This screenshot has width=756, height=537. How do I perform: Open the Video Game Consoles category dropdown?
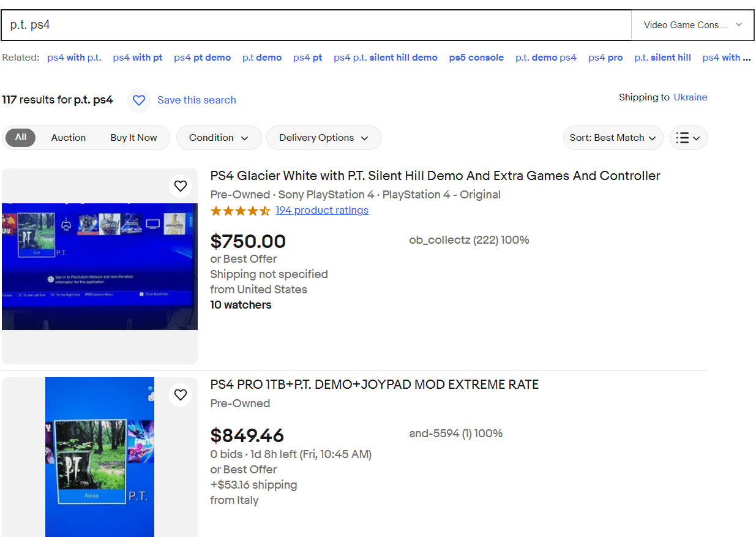(x=692, y=25)
